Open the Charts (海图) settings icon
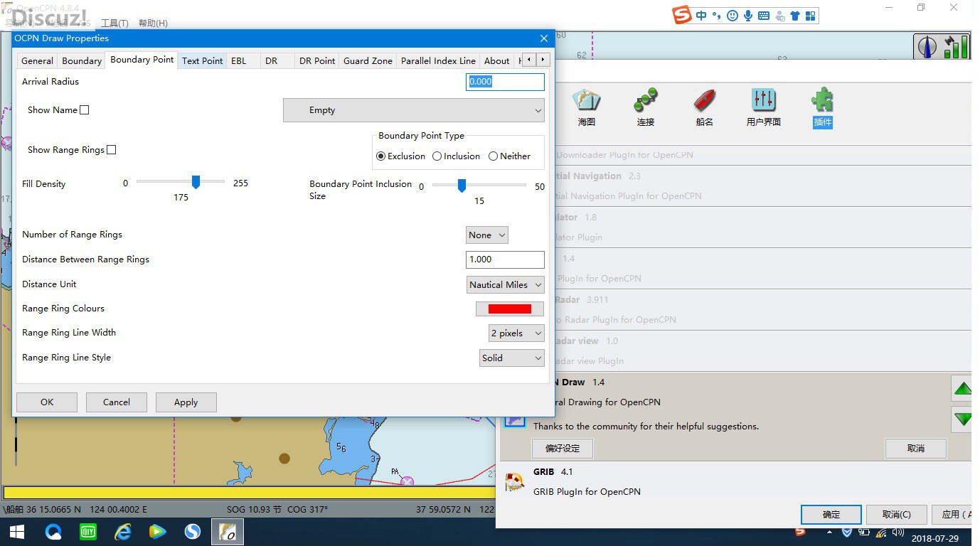The height and width of the screenshot is (546, 980). coord(587,101)
